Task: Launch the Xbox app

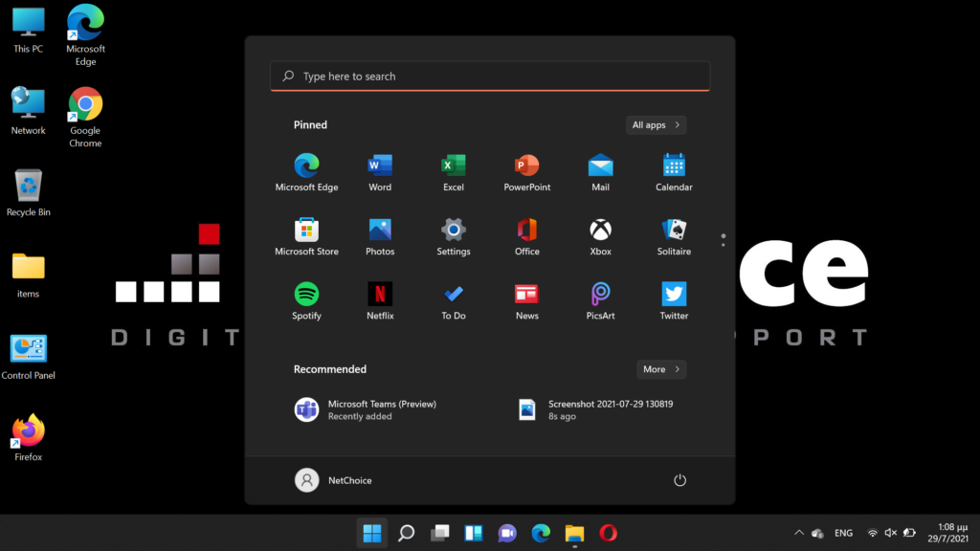Action: 601,236
